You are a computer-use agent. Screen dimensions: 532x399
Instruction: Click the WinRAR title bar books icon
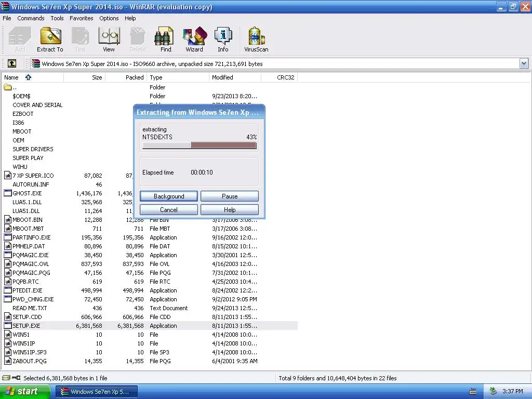point(5,6)
